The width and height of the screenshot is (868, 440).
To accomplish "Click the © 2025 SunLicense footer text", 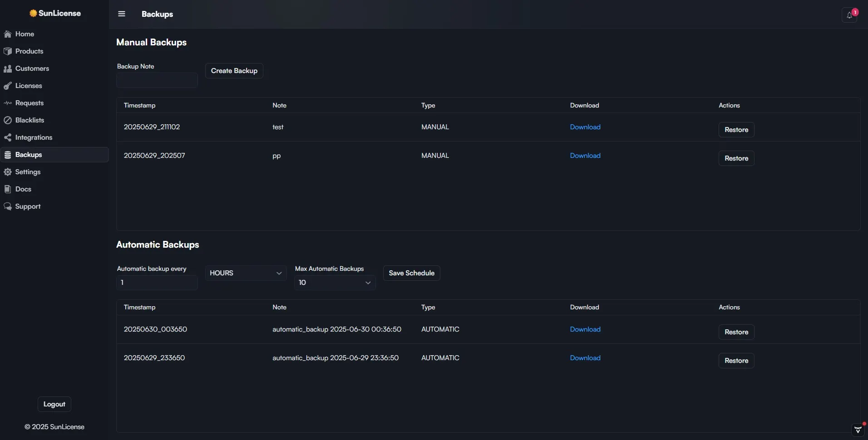I will 54,427.
